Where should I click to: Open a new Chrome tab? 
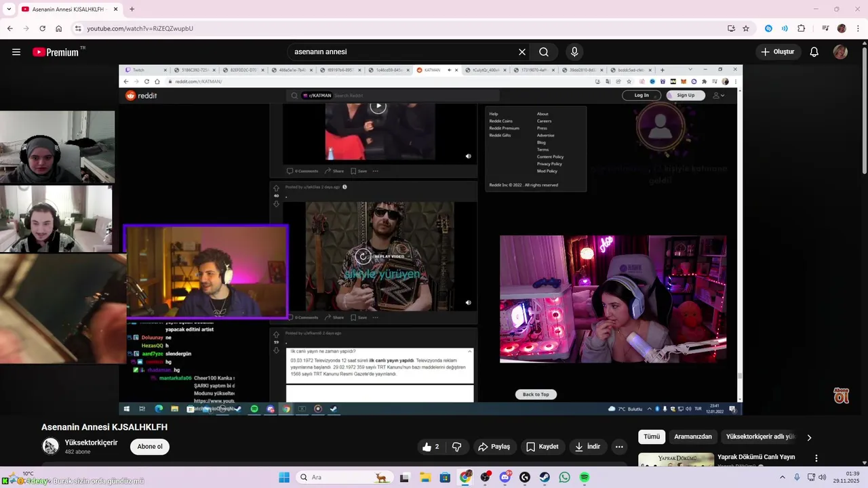(x=132, y=9)
